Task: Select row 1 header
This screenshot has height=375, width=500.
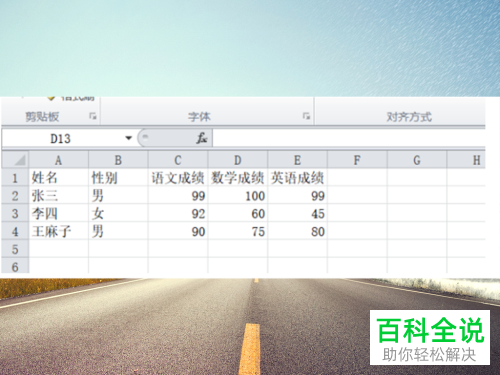Action: [15, 178]
